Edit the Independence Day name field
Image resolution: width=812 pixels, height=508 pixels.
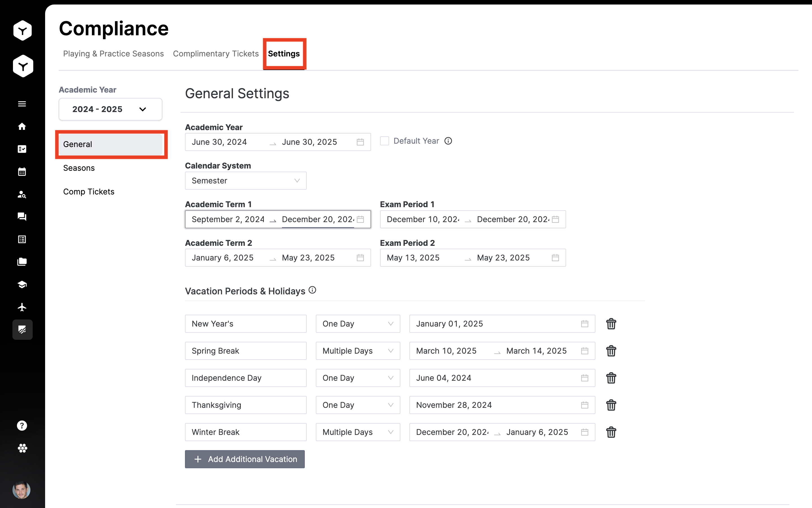click(246, 378)
